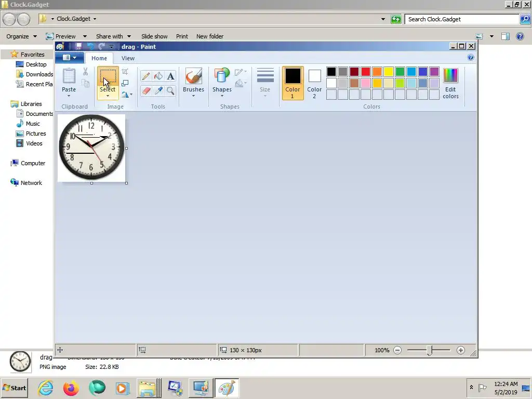Click the Resize icon in Image group
Image resolution: width=532 pixels, height=399 pixels.
tap(125, 83)
